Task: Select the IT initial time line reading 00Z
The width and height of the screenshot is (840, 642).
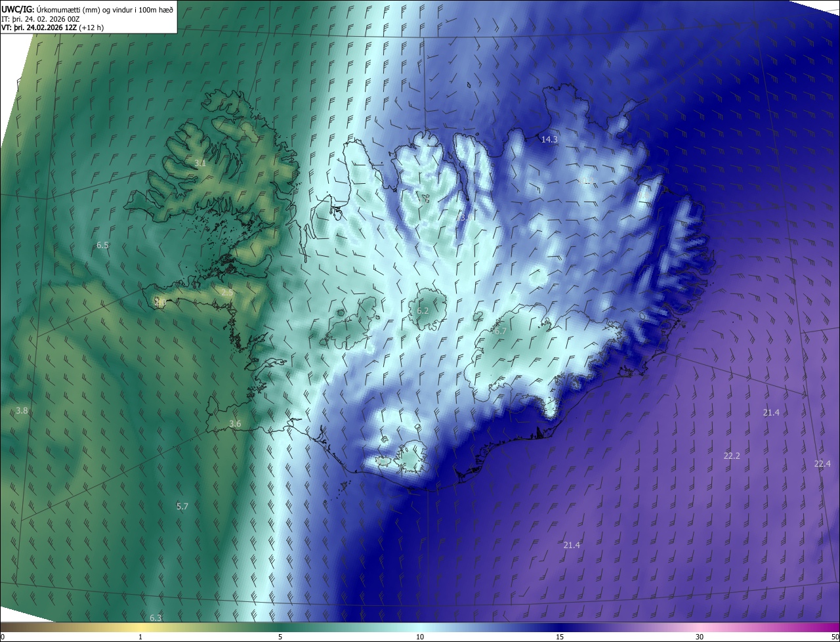Action: (41, 19)
